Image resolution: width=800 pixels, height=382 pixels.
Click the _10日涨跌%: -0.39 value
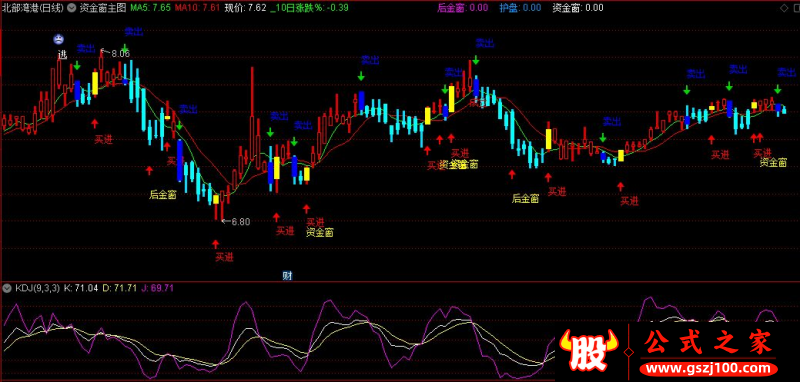[309, 8]
